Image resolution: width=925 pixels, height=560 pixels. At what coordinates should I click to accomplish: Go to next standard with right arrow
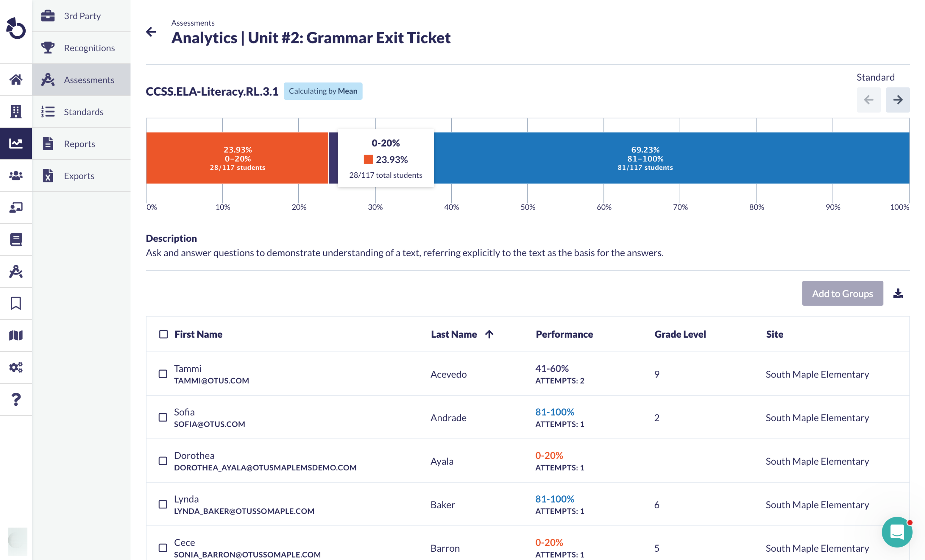coord(897,100)
